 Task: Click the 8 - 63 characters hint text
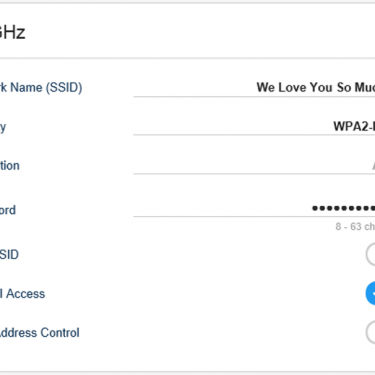[355, 227]
